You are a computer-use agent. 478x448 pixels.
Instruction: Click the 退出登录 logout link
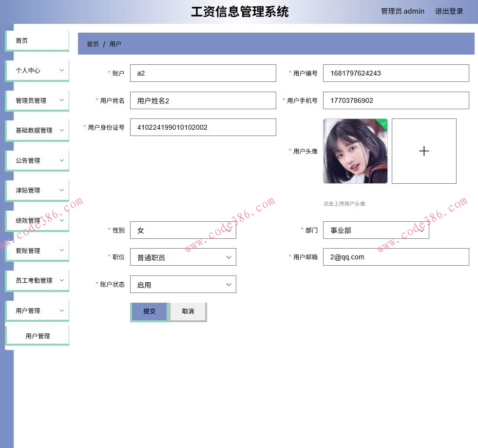(x=449, y=11)
